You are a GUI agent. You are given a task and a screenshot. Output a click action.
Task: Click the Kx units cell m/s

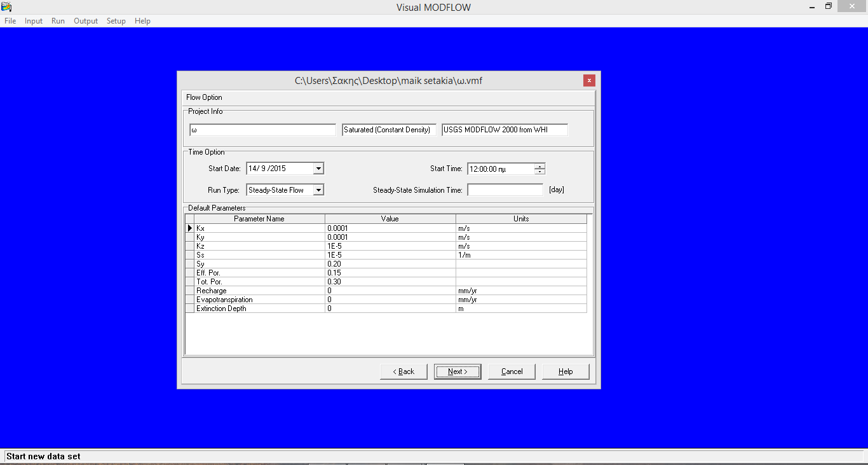pos(521,228)
